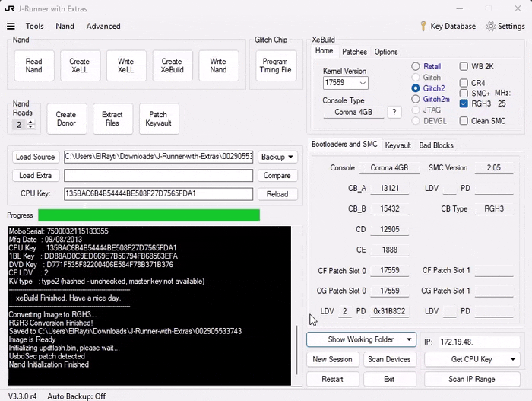This screenshot has width=532, height=401.
Task: Switch to the Patches tab
Action: tap(354, 52)
